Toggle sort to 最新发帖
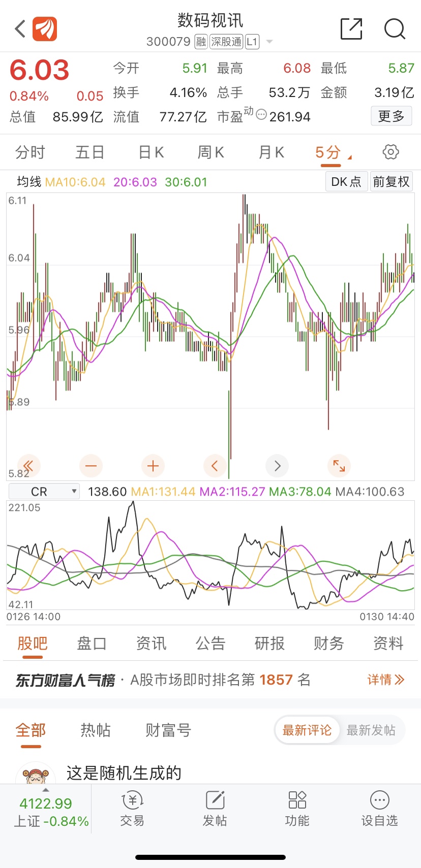The width and height of the screenshot is (421, 868). point(371,730)
